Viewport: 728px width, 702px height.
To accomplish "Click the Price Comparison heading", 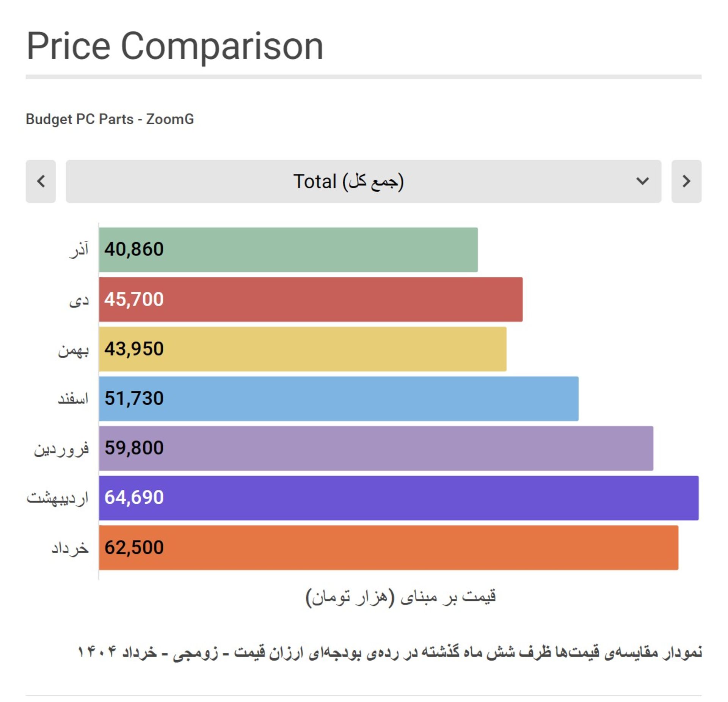I will [x=175, y=46].
